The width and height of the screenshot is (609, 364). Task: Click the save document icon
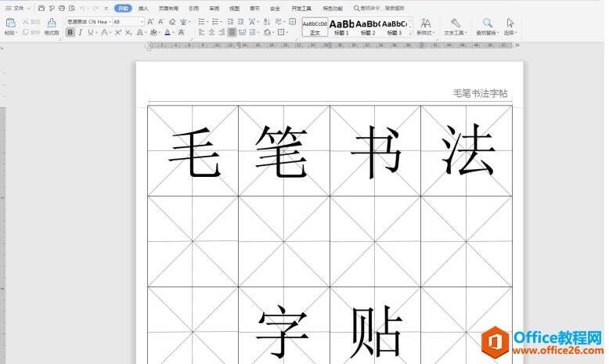(x=41, y=8)
